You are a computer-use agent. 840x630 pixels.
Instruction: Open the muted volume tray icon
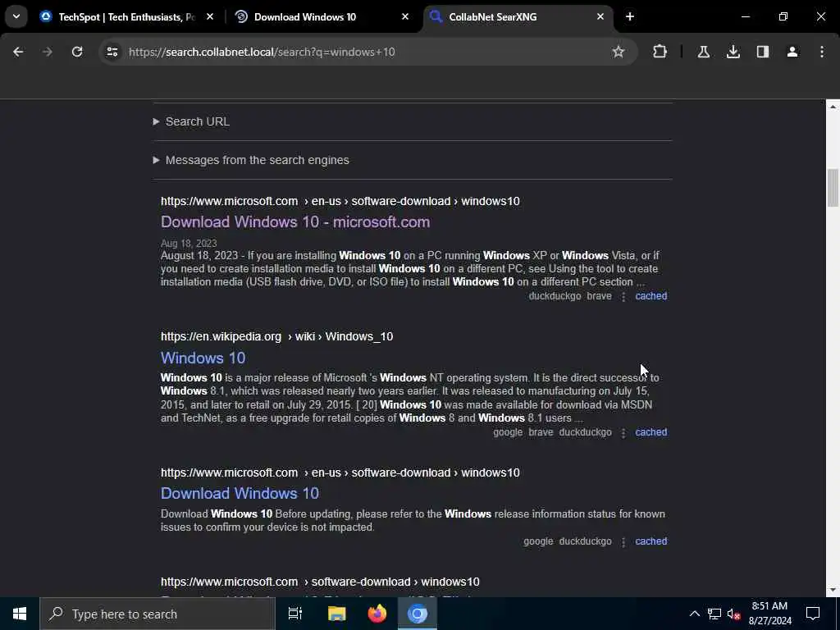click(734, 614)
